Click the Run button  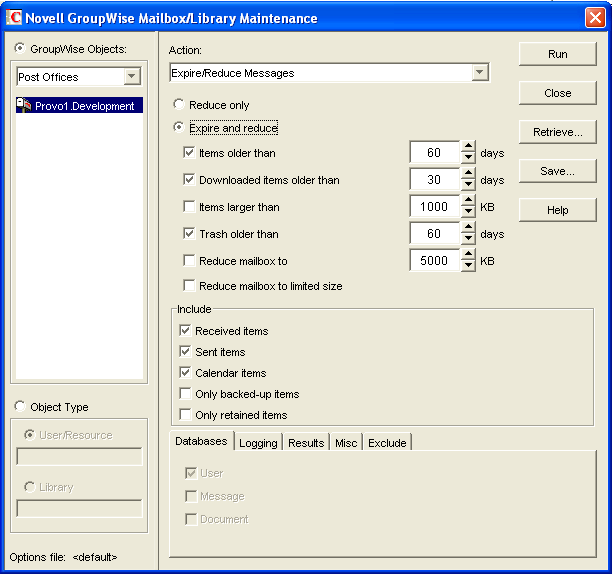pyautogui.click(x=557, y=54)
